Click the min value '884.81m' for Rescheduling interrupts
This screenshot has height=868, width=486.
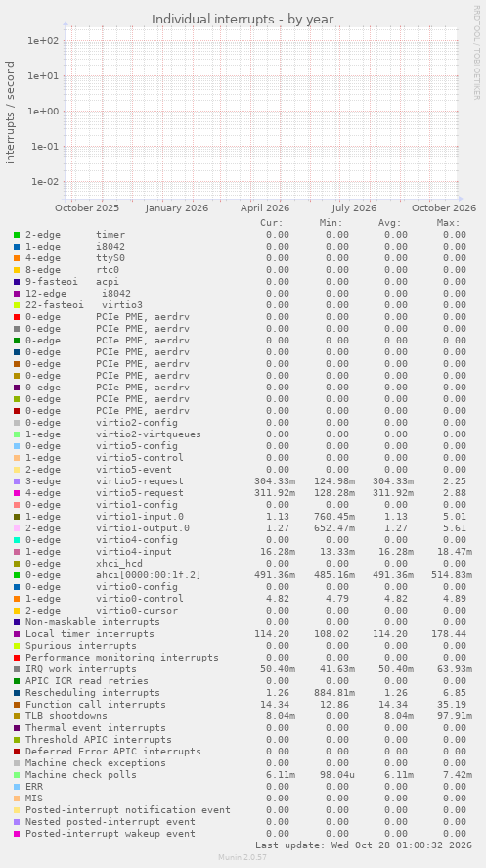tap(334, 693)
